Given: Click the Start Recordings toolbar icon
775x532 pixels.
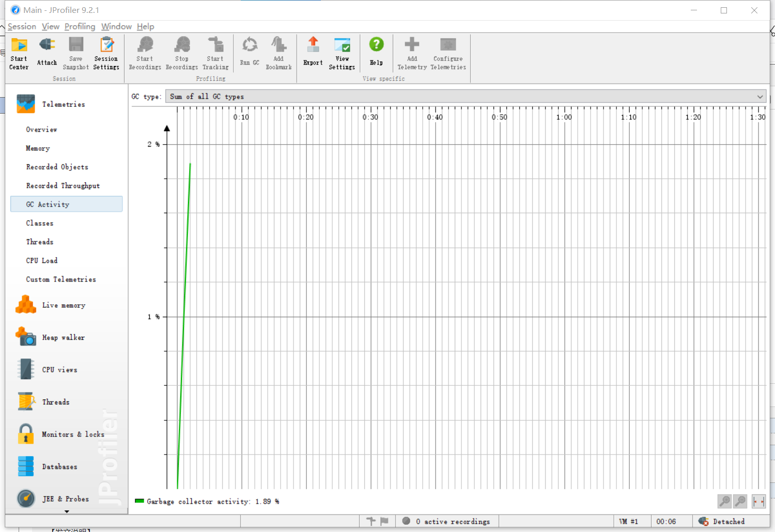Looking at the screenshot, I should coord(145,53).
